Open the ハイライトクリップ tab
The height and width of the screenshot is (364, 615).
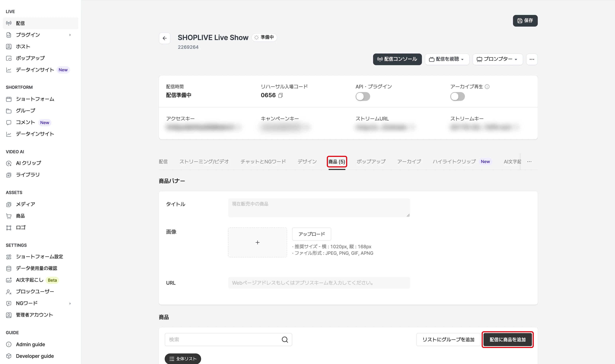click(x=462, y=162)
